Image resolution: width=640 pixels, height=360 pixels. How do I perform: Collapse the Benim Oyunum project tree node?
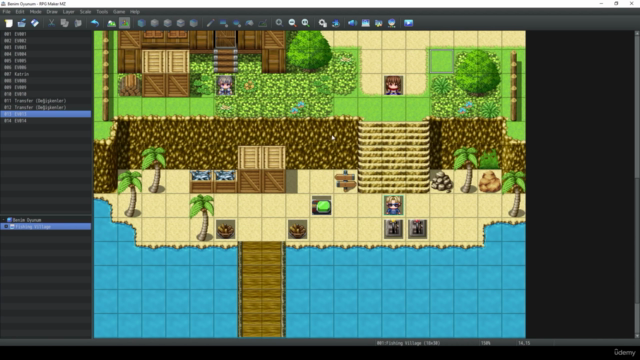(3, 220)
